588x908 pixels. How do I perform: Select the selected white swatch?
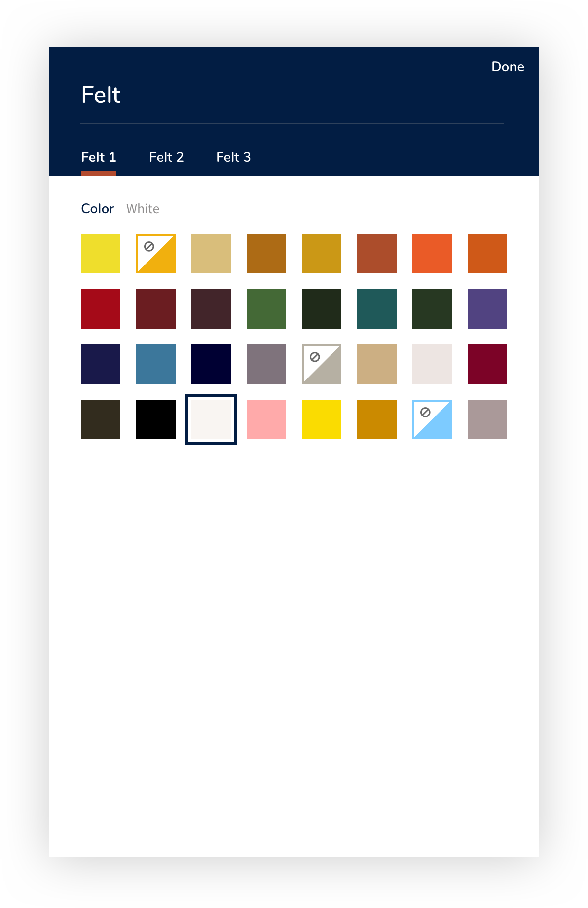[211, 419]
